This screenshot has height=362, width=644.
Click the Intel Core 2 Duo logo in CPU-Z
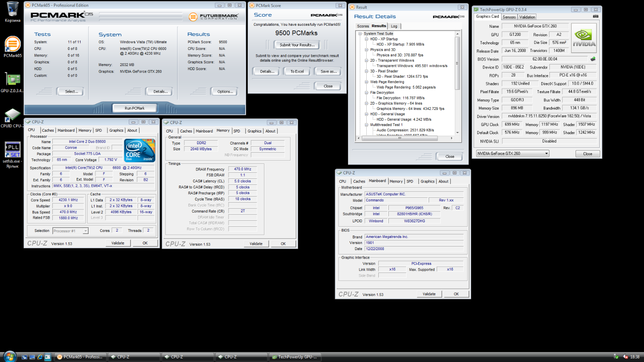pyautogui.click(x=140, y=150)
